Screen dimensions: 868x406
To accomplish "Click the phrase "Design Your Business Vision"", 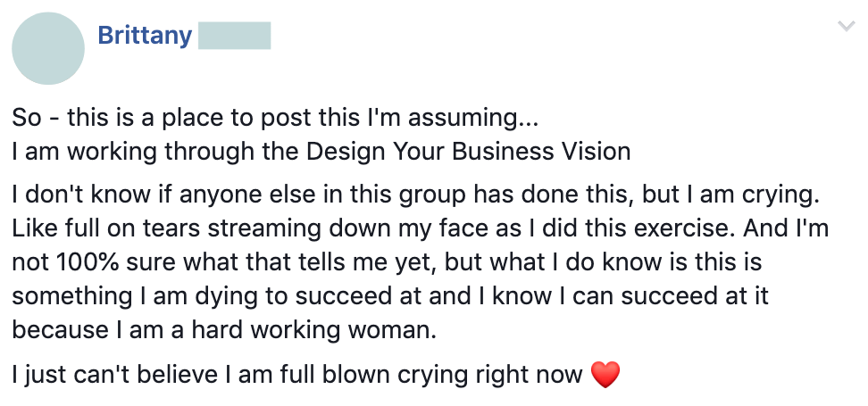I will (x=468, y=151).
